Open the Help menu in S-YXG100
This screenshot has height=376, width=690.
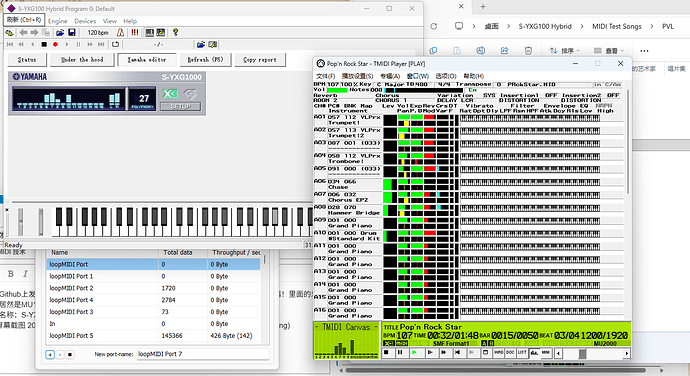(130, 21)
